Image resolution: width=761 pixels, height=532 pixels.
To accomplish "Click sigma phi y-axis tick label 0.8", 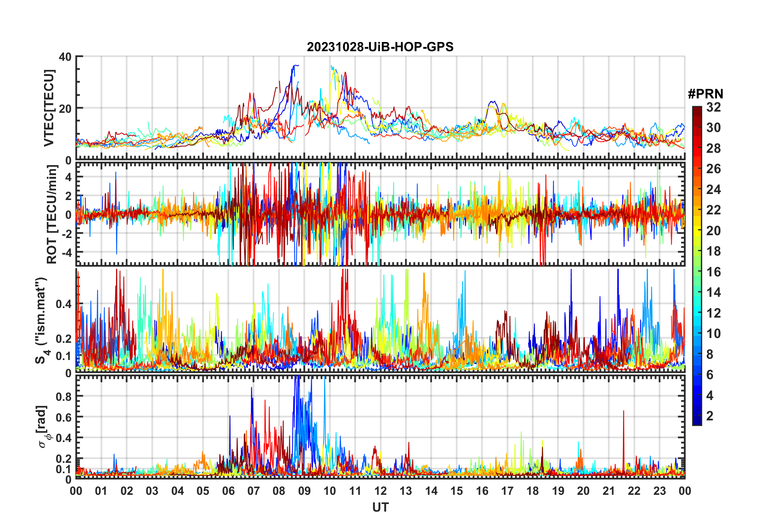I will 63,396.
